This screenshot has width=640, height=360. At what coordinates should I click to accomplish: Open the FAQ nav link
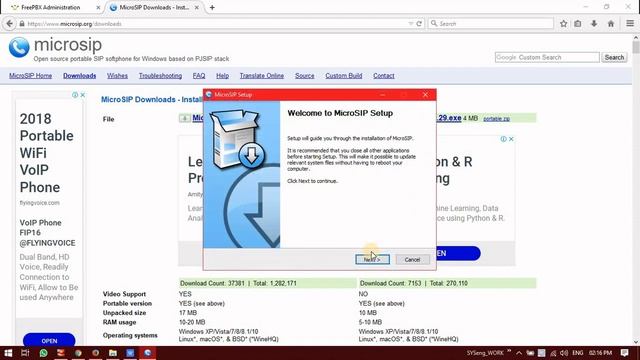[x=199, y=76]
